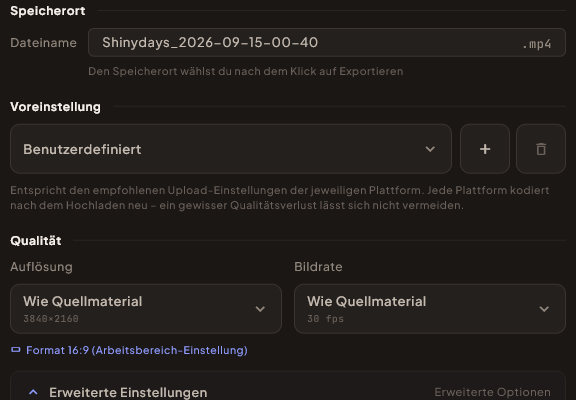The image size is (576, 400).
Task: Click the Auflösung label
Action: coord(42,267)
